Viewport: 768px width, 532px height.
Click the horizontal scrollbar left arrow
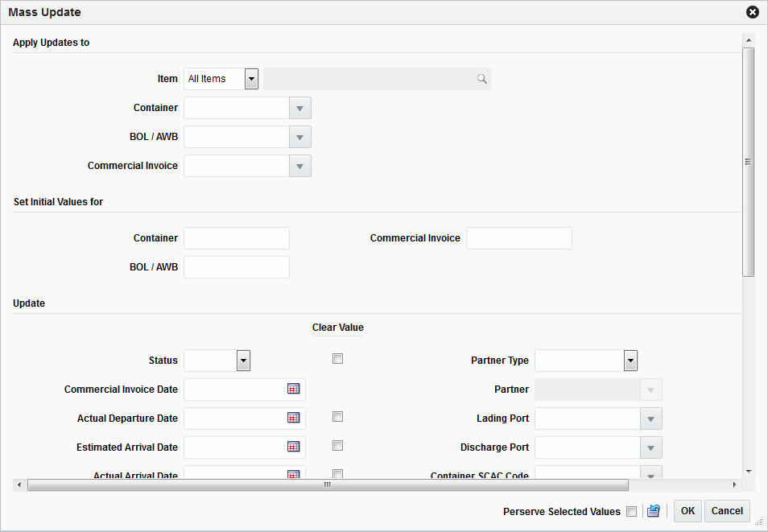pyautogui.click(x=19, y=485)
